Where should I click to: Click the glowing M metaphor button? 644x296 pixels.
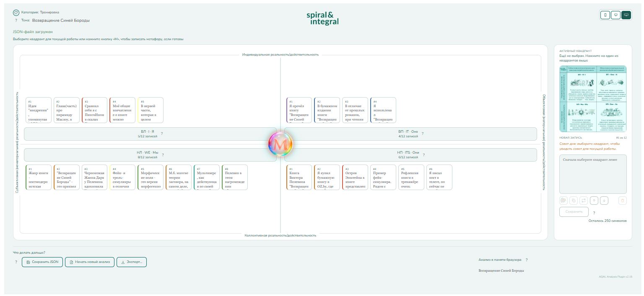point(280,144)
